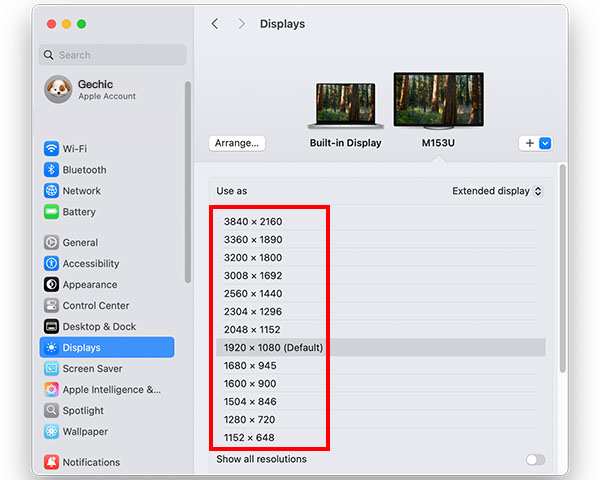Select resolution 1680 × 945
The height and width of the screenshot is (480, 600).
(381, 365)
